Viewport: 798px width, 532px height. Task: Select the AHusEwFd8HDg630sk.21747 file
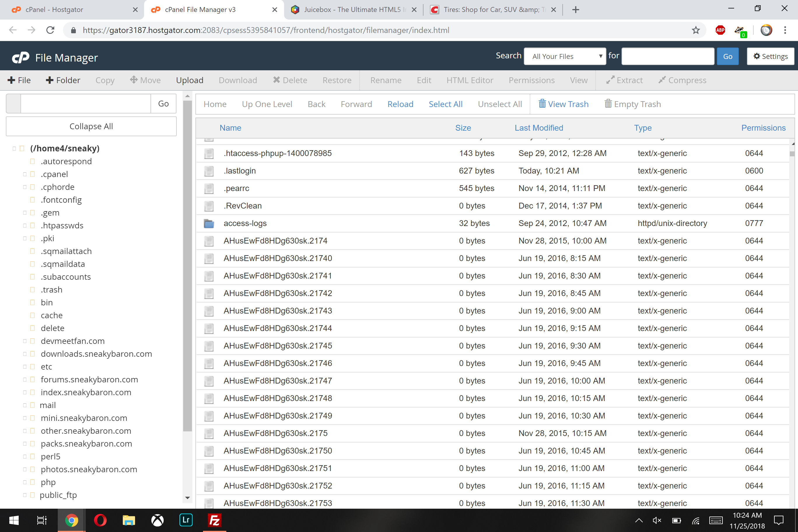coord(492,381)
